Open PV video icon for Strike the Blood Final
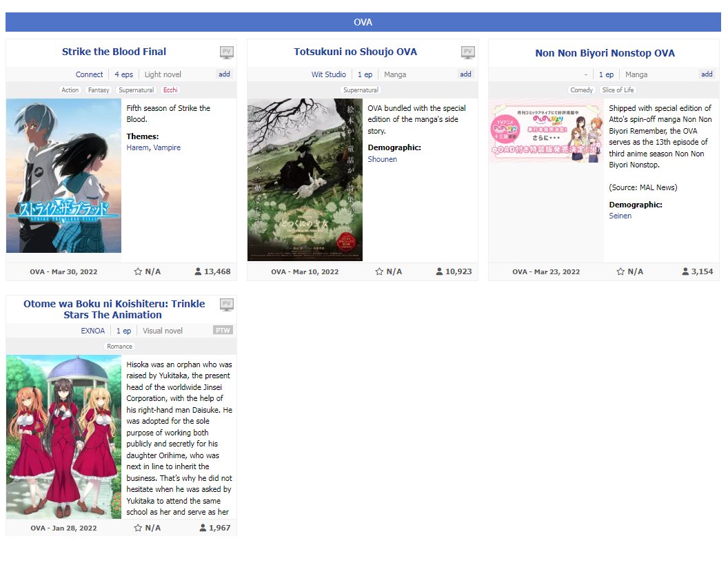728x587 pixels. (x=227, y=52)
